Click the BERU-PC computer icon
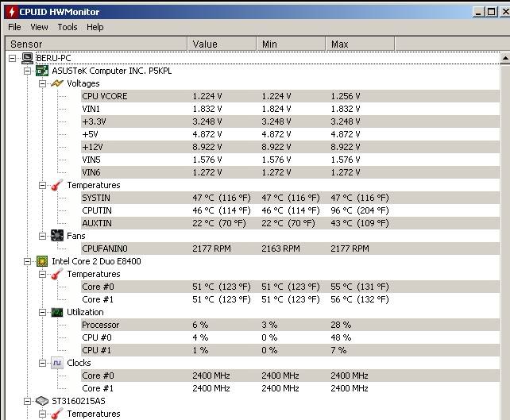The image size is (510, 420). point(27,58)
